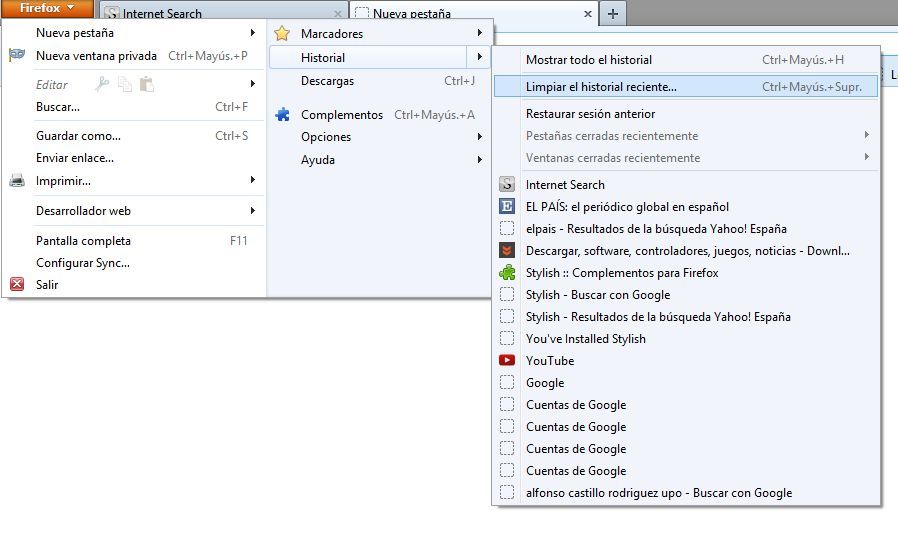Expand the Ayuda submenu arrow

pos(479,159)
